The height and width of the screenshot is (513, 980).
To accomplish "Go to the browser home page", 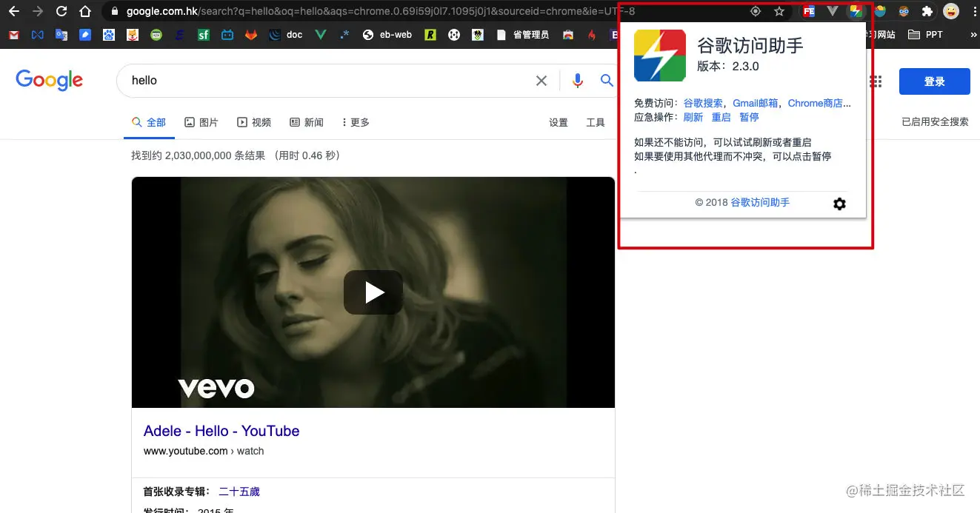I will (x=85, y=11).
